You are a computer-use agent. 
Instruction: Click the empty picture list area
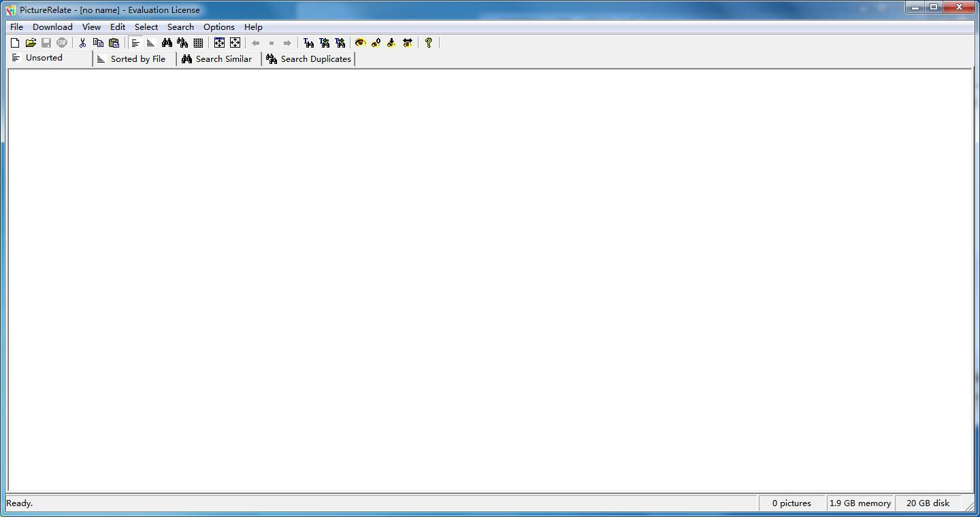[490, 279]
